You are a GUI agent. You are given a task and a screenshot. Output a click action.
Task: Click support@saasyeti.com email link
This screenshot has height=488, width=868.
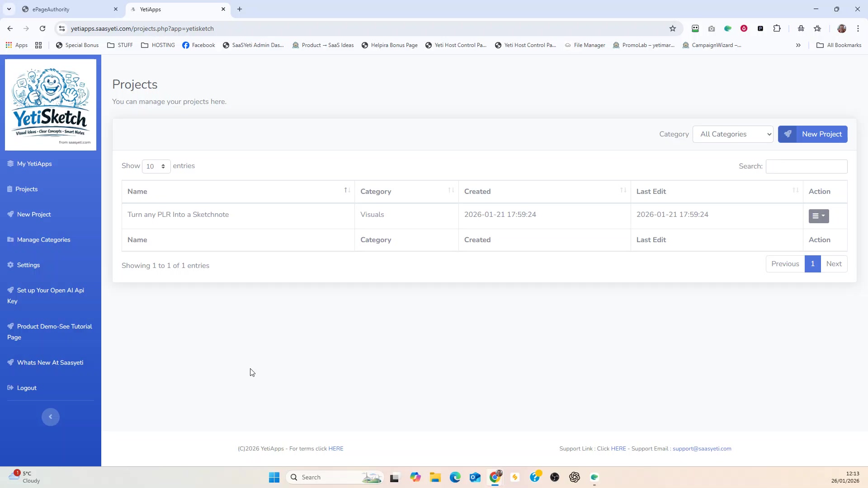point(702,449)
